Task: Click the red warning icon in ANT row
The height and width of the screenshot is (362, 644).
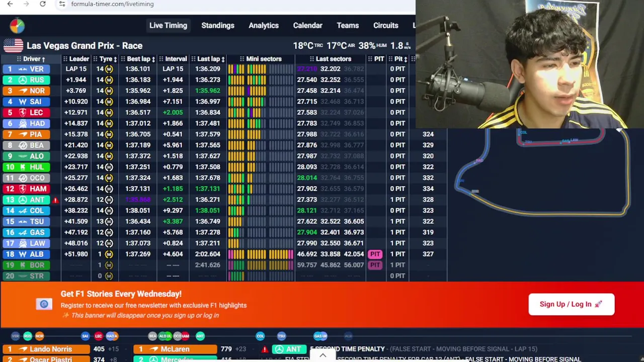Action: 55,200
